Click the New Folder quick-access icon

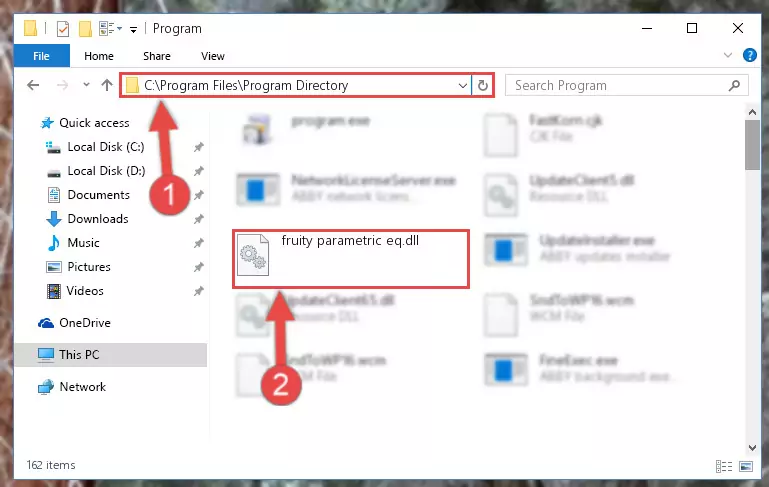pyautogui.click(x=85, y=29)
